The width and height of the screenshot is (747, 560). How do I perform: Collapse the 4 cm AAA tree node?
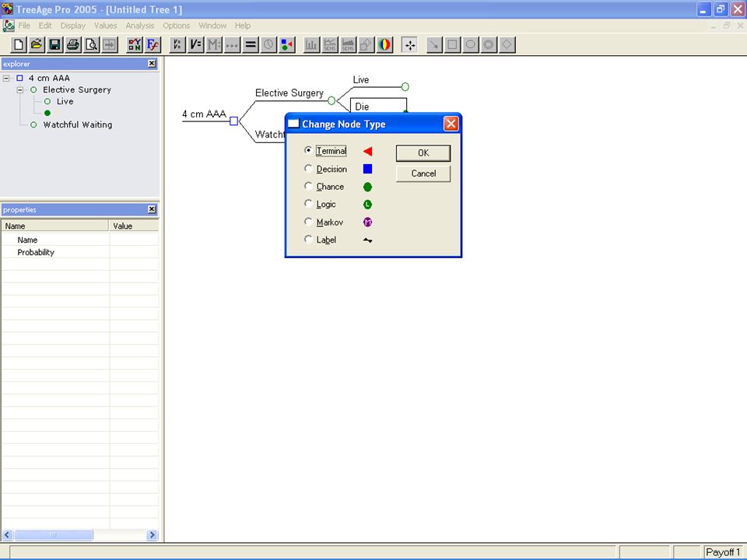[6, 78]
